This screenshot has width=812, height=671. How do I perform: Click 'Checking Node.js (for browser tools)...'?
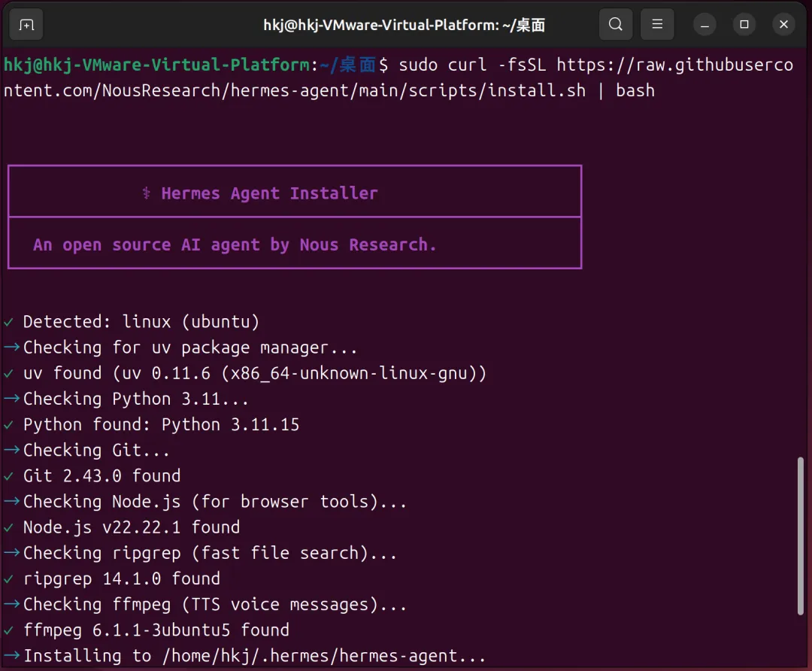(x=215, y=502)
